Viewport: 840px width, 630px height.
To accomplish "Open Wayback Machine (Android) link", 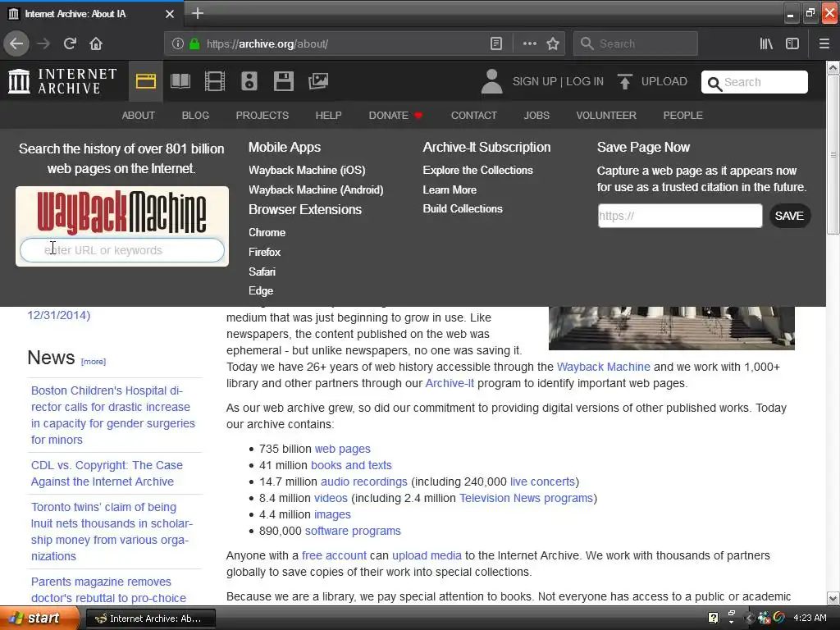I will [316, 189].
